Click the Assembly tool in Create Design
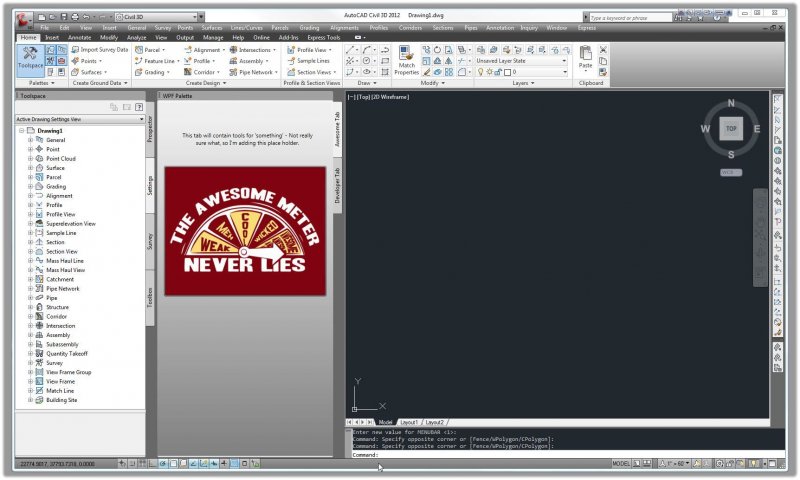800x480 pixels. tap(248, 61)
